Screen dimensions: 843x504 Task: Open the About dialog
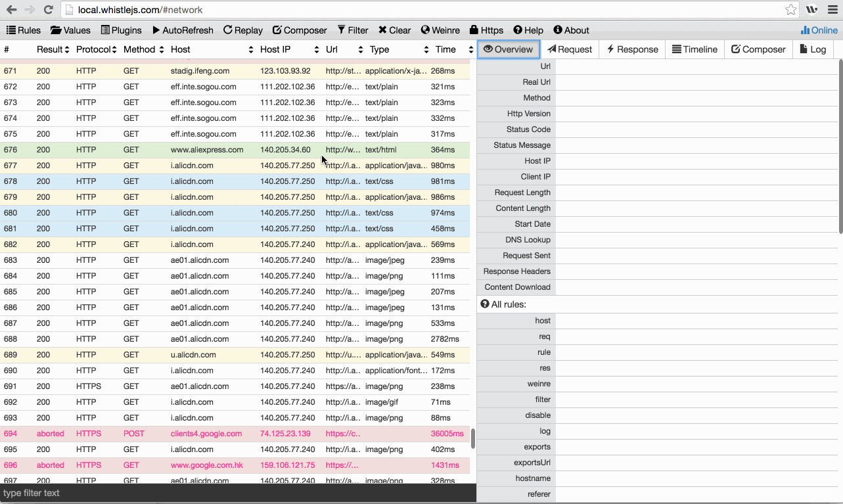tap(571, 30)
